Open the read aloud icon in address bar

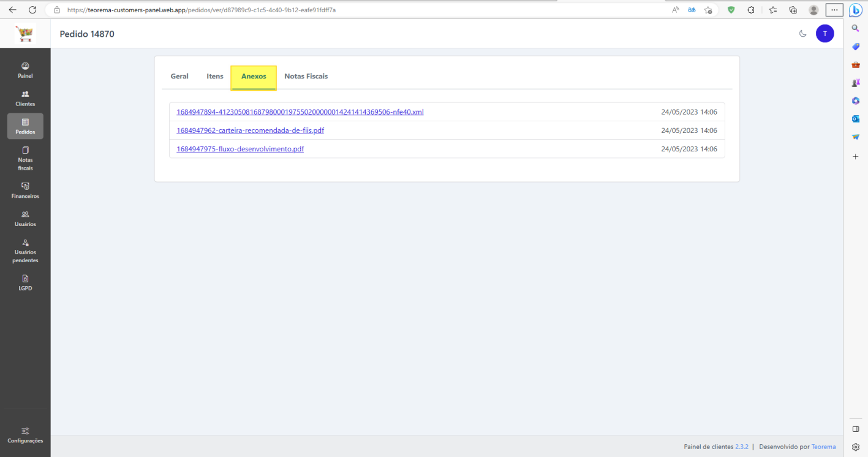(676, 10)
